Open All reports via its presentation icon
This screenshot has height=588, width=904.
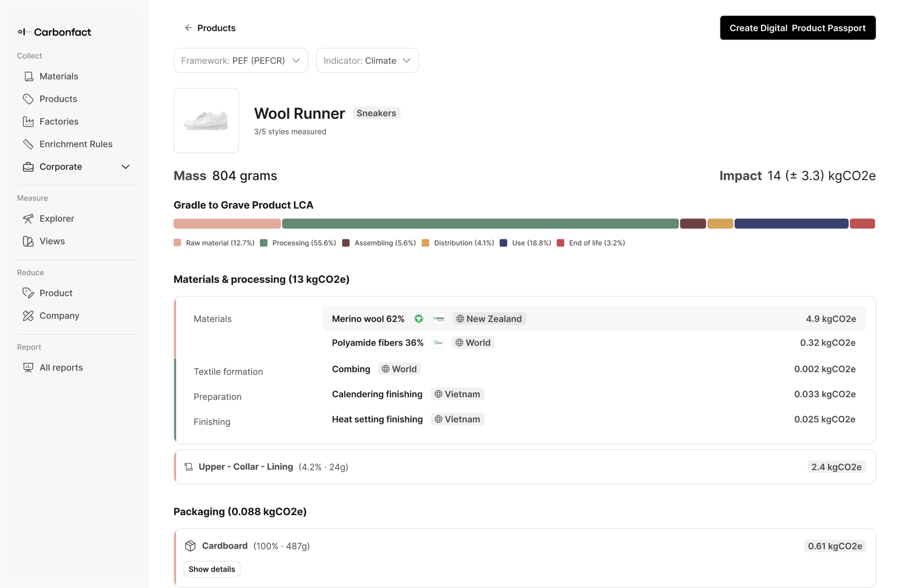28,368
